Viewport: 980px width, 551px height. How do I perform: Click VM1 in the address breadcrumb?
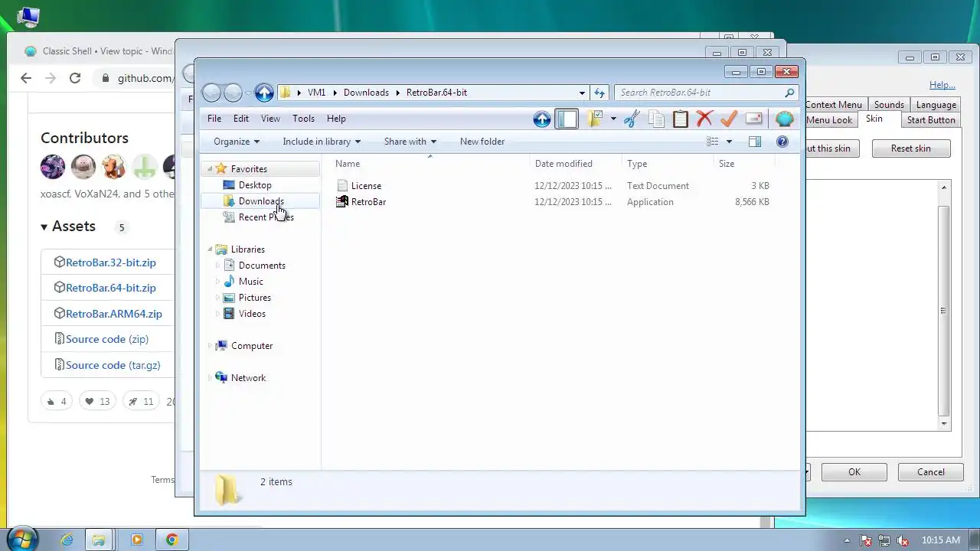(x=316, y=93)
